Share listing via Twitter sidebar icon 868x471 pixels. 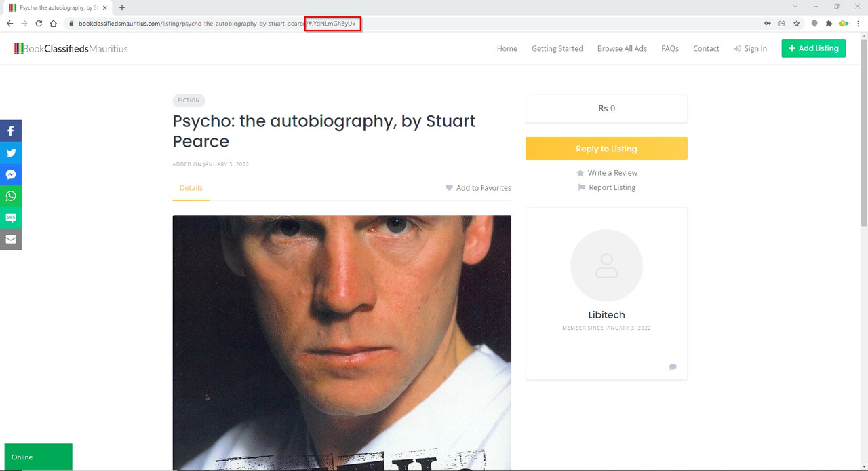tap(11, 153)
